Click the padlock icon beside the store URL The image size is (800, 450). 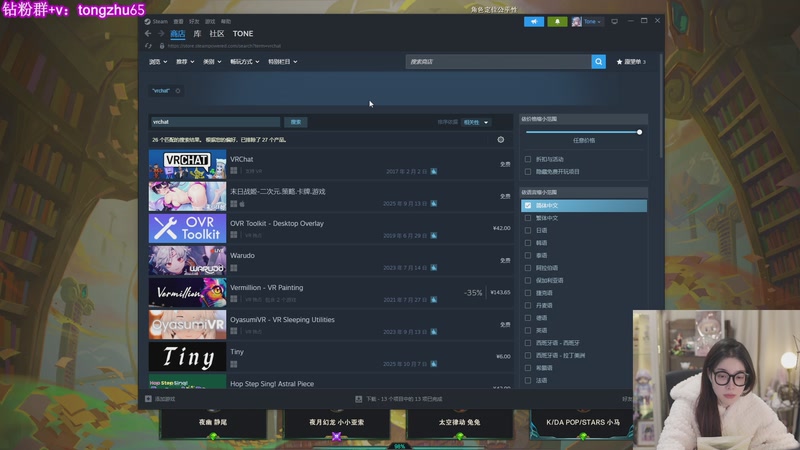[162, 46]
